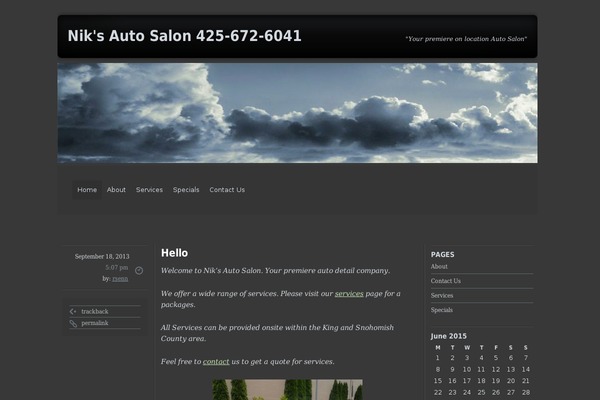Click the photo below the post text
This screenshot has width=600, height=400.
(287, 390)
